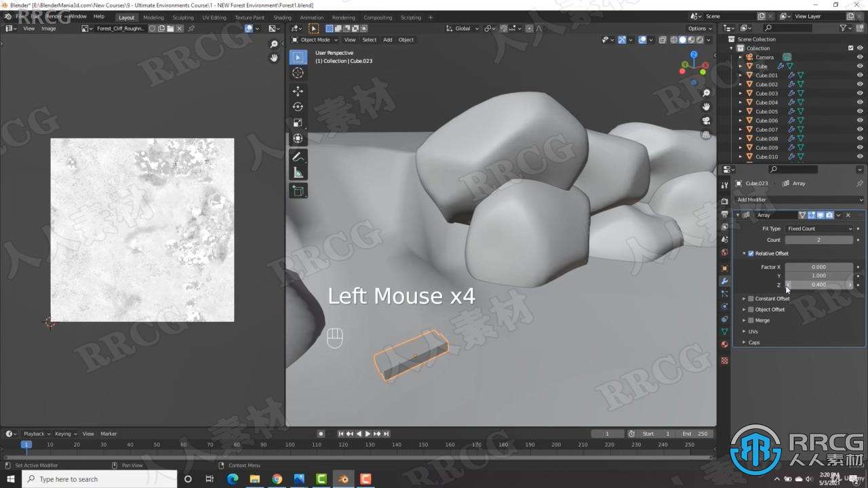The height and width of the screenshot is (488, 868).
Task: Enable Constant Offset checkbox
Action: pos(751,298)
